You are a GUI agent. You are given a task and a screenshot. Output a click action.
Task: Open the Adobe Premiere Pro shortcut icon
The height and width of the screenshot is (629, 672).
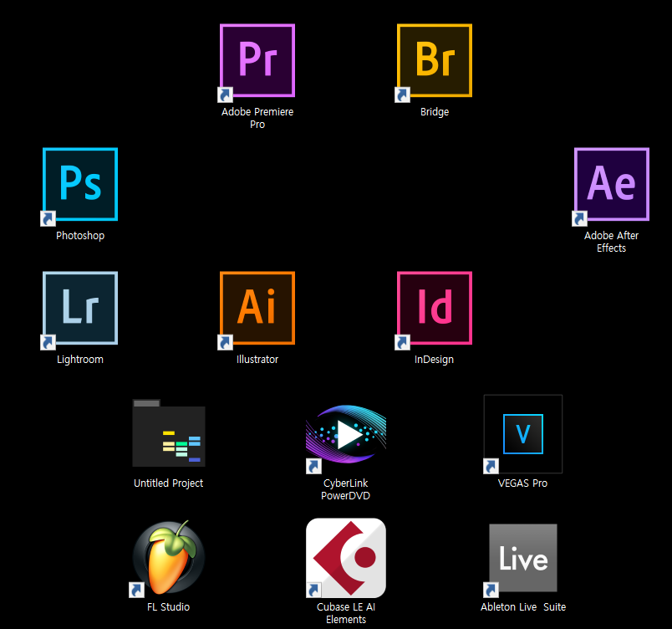[257, 60]
